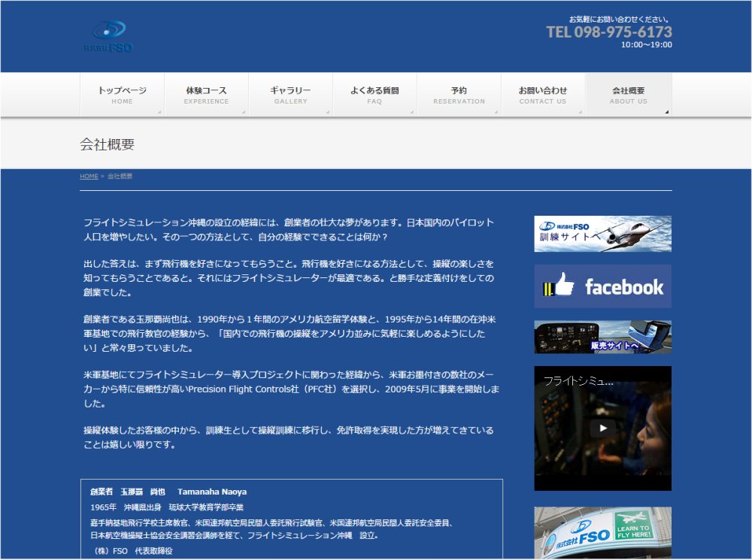This screenshot has height=560, width=752.
Task: Click the FSO logo in header
Action: 109,37
